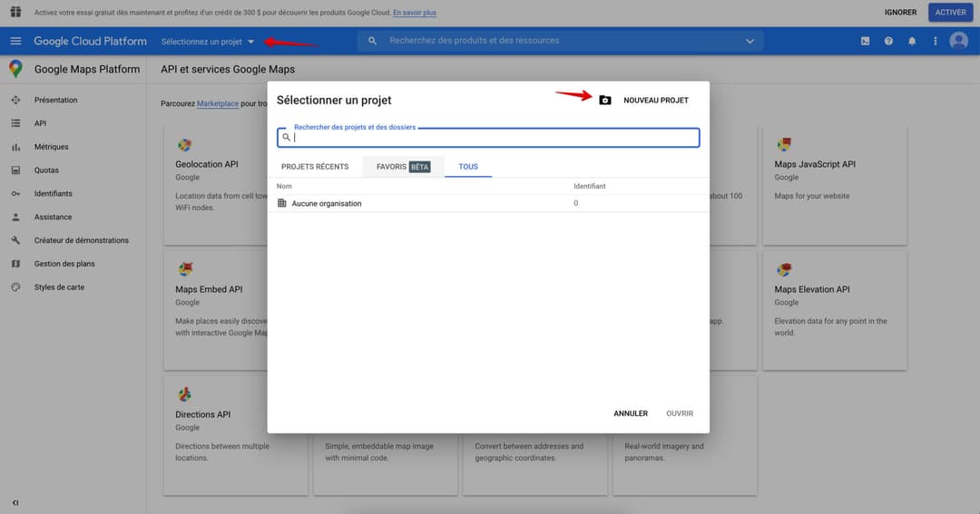The height and width of the screenshot is (514, 980).
Task: Open Gestion des plans in the sidebar
Action: point(64,264)
